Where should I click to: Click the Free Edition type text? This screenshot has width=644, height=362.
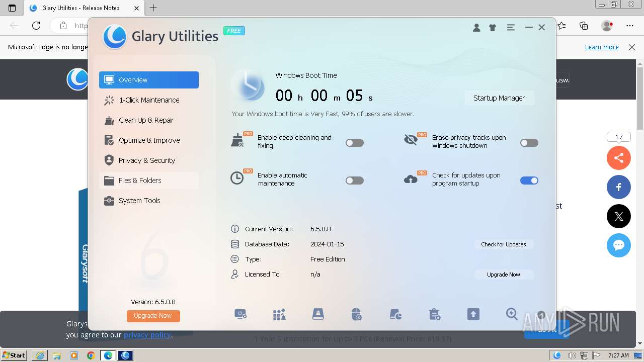click(x=328, y=259)
